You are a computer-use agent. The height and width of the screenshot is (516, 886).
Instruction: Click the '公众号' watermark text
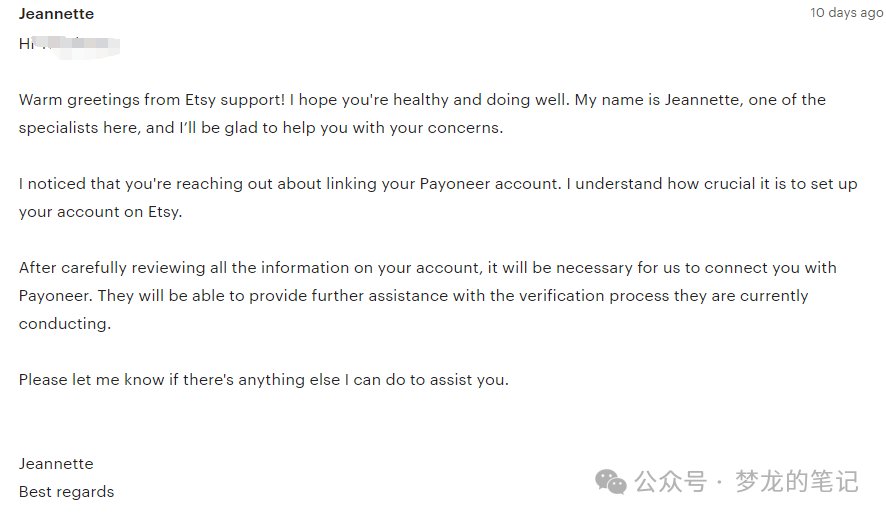coord(671,482)
